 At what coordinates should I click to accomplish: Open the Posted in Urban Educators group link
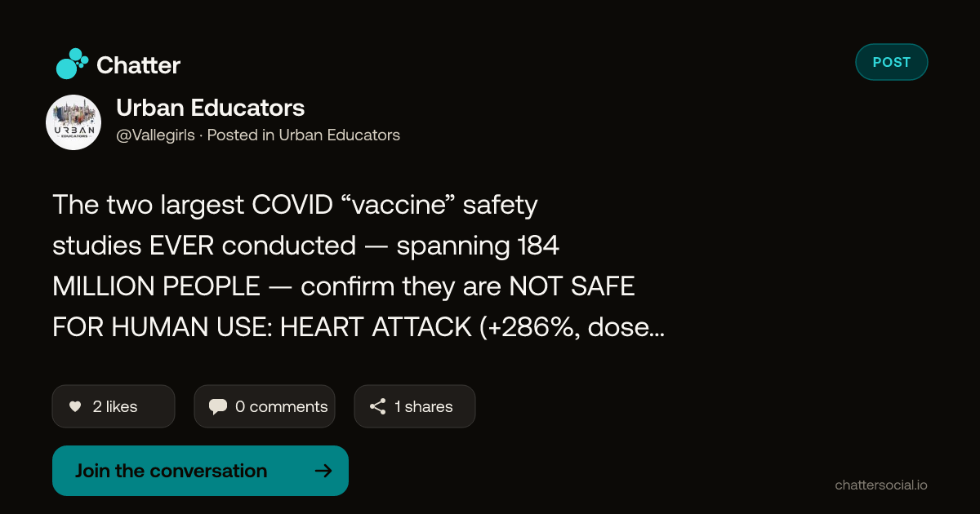pyautogui.click(x=304, y=135)
